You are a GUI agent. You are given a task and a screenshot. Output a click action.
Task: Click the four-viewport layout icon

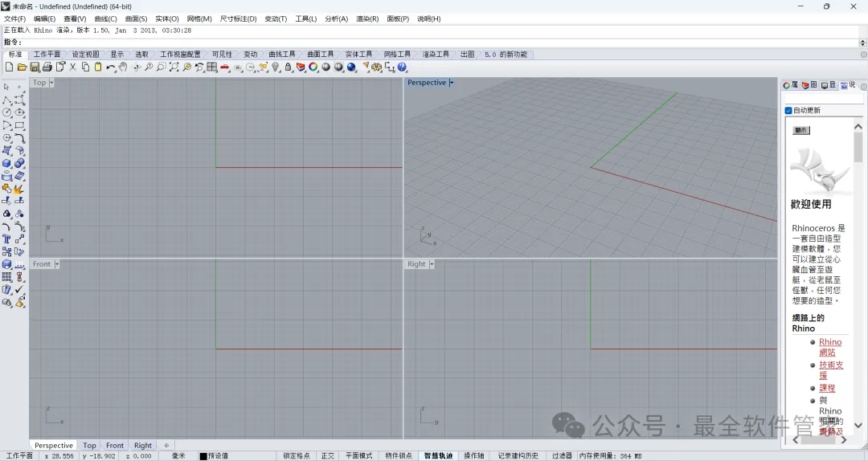[x=212, y=67]
